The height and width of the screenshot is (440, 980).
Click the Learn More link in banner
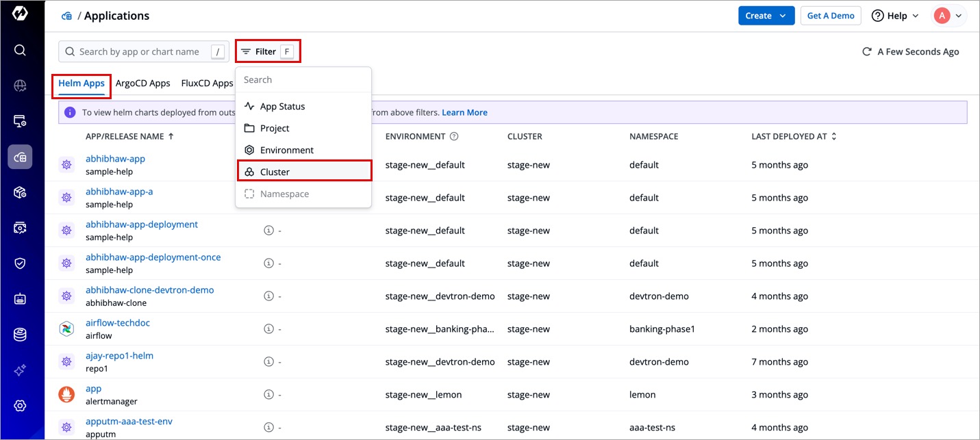click(464, 112)
